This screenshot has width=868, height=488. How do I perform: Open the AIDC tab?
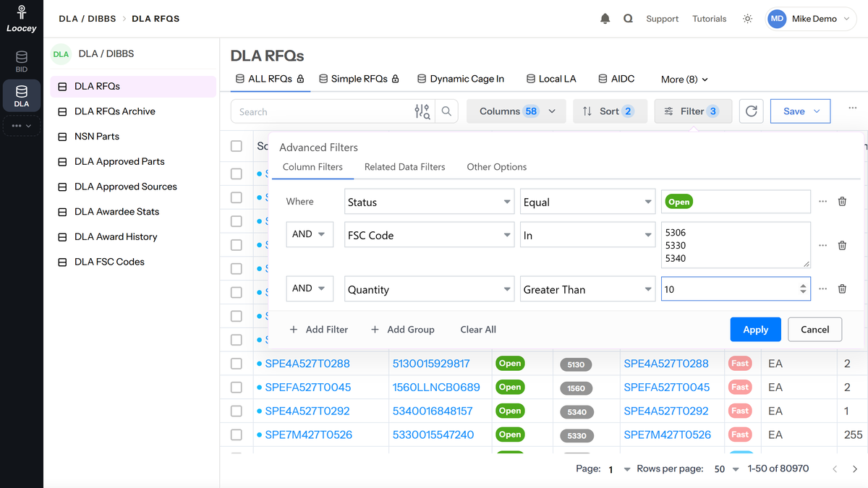click(x=616, y=79)
